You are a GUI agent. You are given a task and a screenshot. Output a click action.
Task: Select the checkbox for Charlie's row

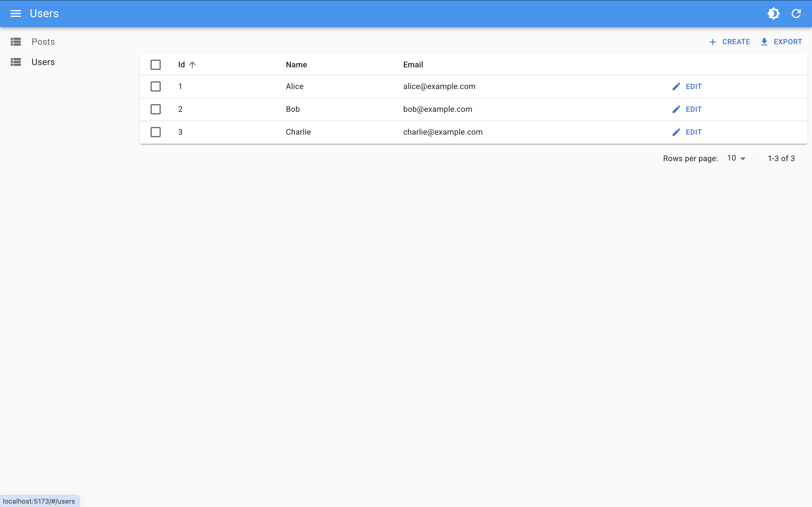click(155, 132)
